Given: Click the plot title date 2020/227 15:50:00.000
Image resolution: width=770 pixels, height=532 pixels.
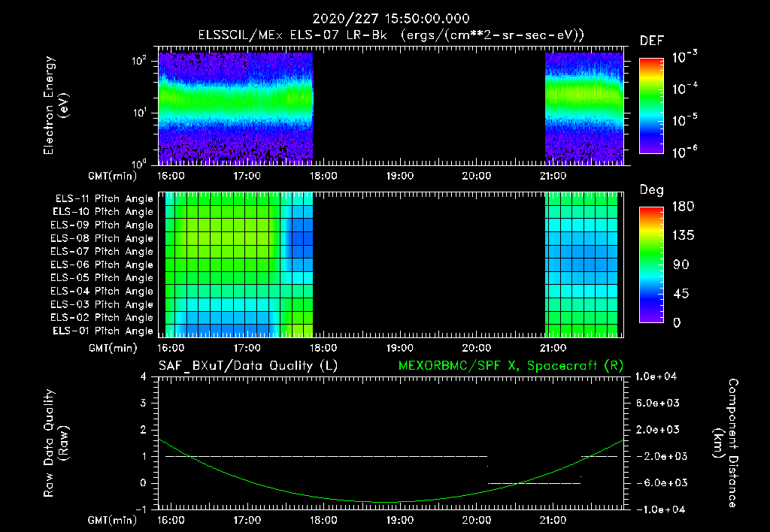Looking at the screenshot, I should (391, 19).
